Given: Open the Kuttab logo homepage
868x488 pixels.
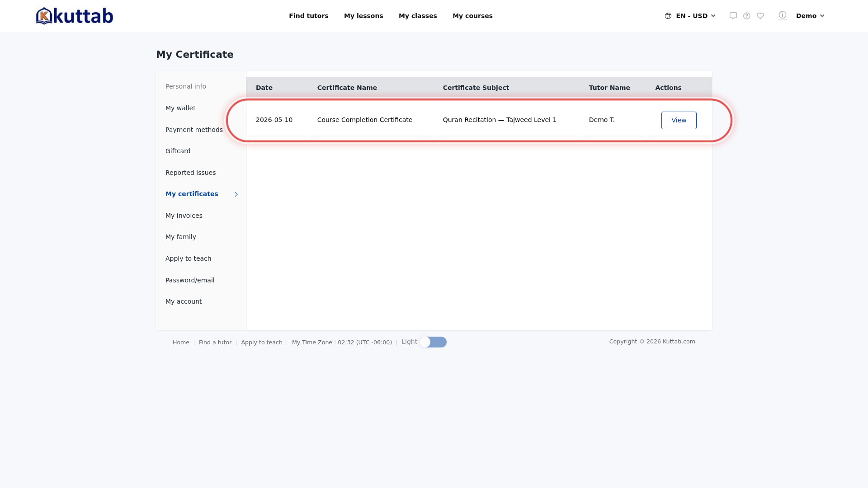Looking at the screenshot, I should [x=75, y=16].
